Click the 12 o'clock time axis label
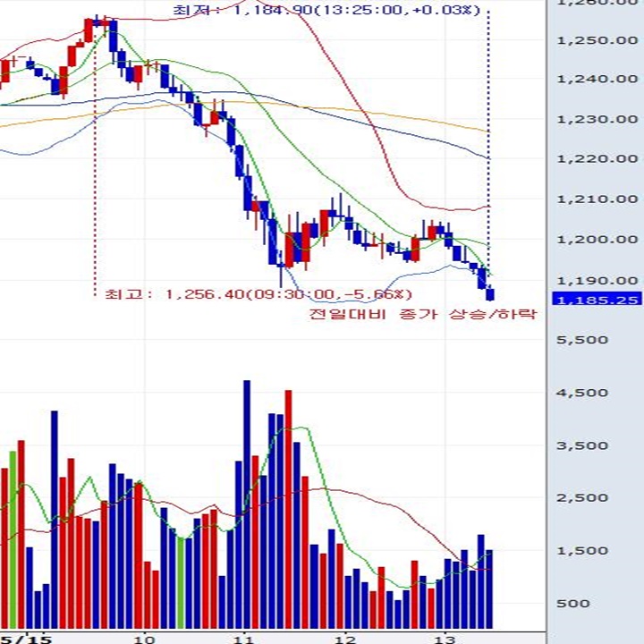Image resolution: width=644 pixels, height=644 pixels. point(344,639)
